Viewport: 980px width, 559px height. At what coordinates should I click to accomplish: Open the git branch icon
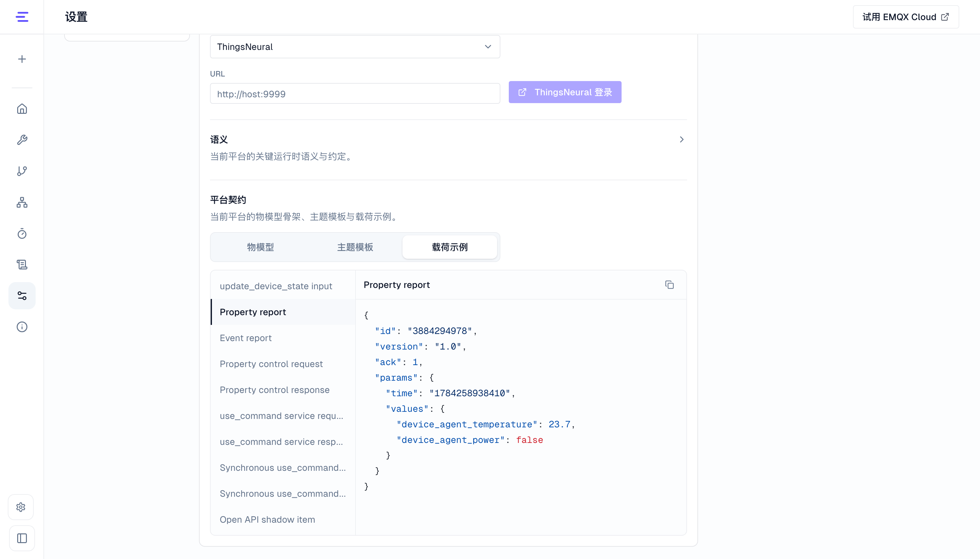[22, 171]
